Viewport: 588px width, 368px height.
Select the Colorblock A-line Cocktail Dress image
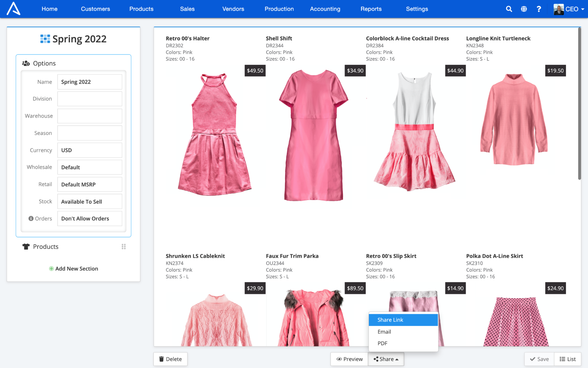tap(414, 132)
